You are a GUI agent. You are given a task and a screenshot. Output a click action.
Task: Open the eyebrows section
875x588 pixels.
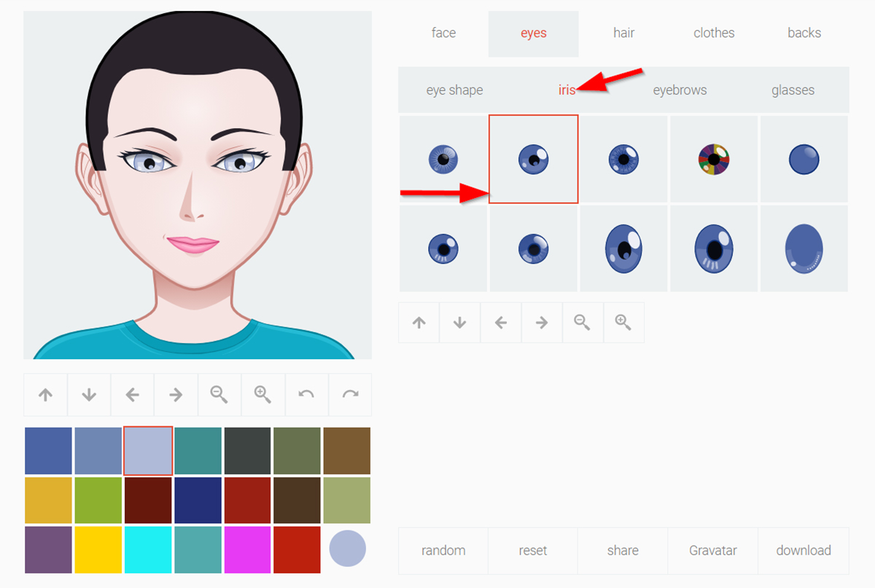[680, 90]
